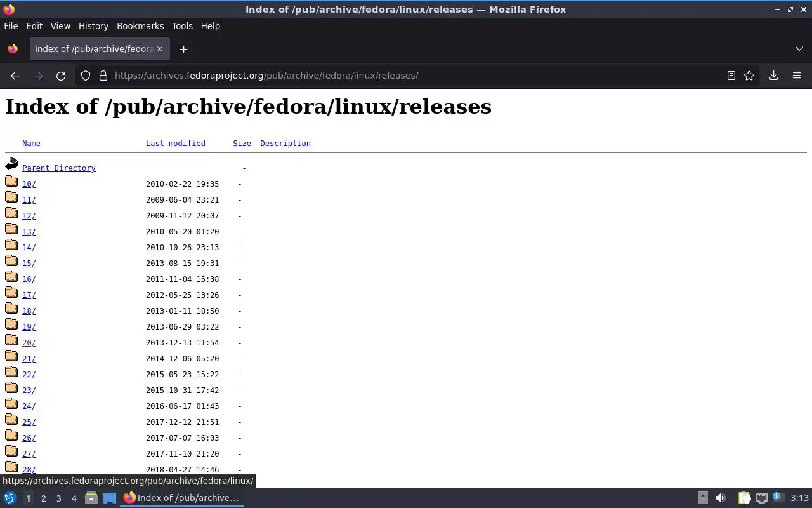This screenshot has height=508, width=812.
Task: Open the History menu
Action: [93, 26]
